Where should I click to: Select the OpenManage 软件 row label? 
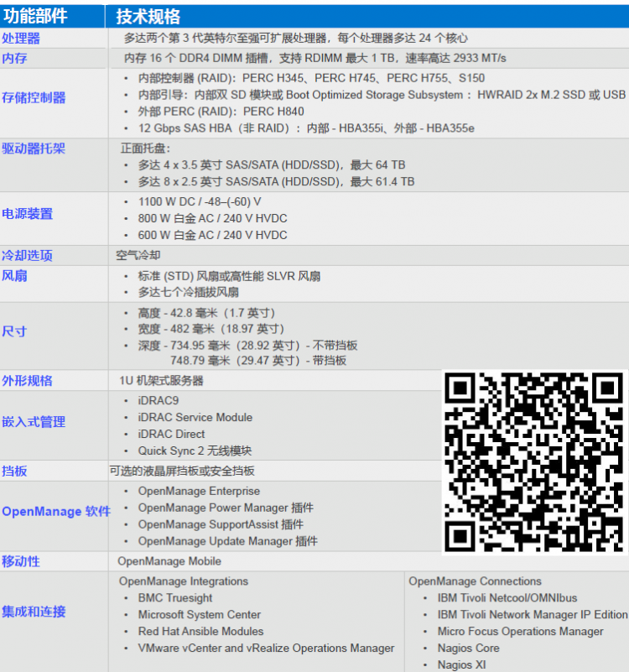pyautogui.click(x=55, y=512)
